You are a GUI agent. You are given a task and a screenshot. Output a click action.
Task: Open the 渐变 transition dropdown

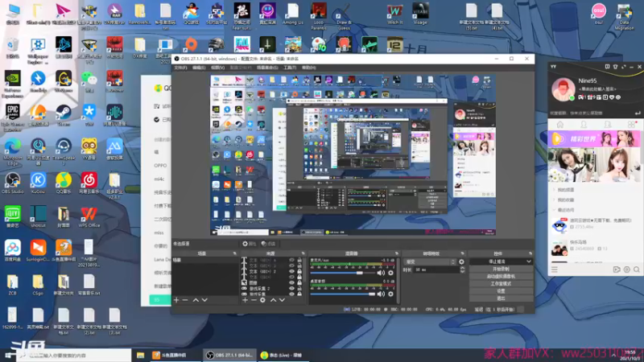[430, 262]
